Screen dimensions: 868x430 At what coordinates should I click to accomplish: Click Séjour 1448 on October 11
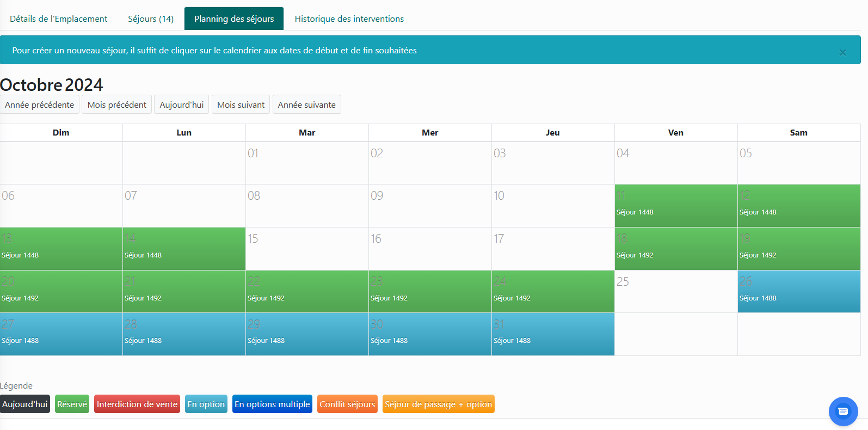click(x=635, y=212)
